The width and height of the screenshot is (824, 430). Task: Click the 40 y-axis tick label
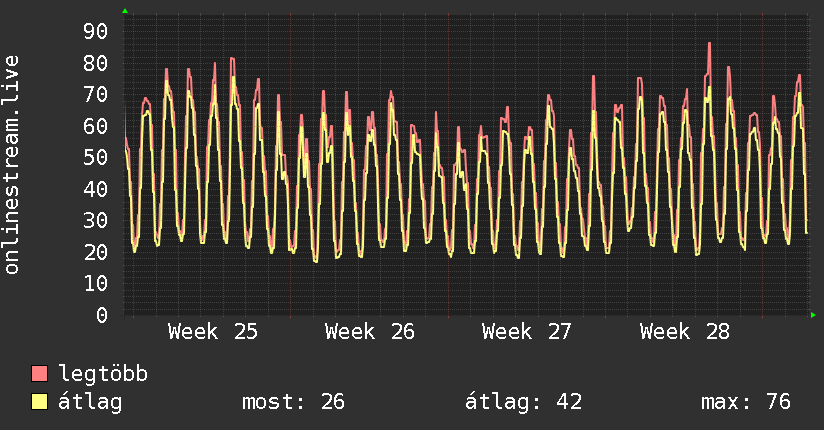96,189
